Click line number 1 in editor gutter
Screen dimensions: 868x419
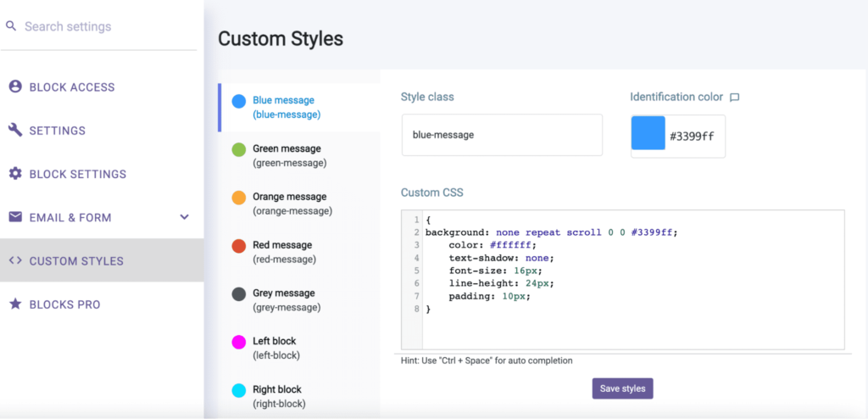[416, 220]
